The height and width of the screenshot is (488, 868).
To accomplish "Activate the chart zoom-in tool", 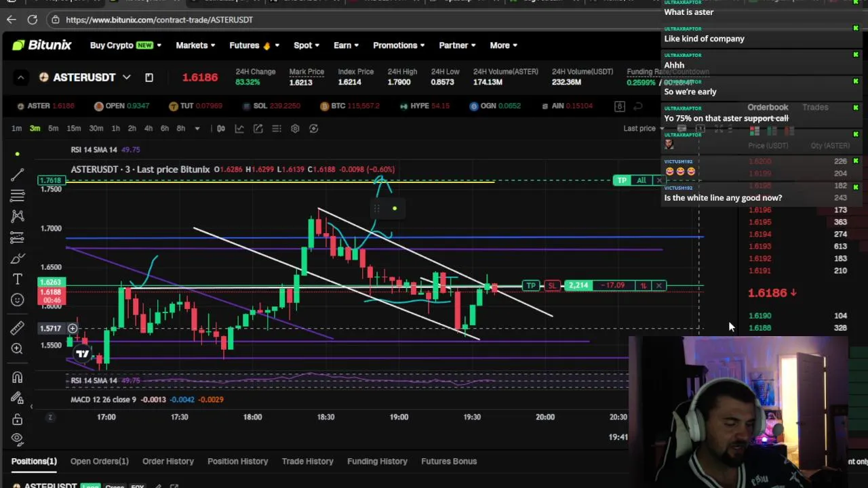I will [x=18, y=348].
